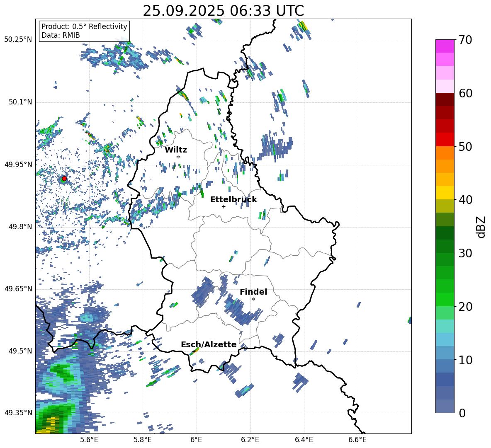Click the 40 tick on the colorbar
The height and width of the screenshot is (448, 491).
tap(465, 200)
